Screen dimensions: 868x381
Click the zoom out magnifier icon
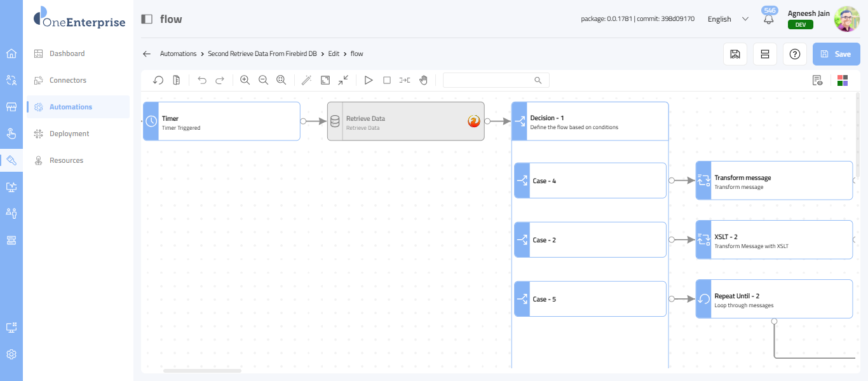coord(263,80)
